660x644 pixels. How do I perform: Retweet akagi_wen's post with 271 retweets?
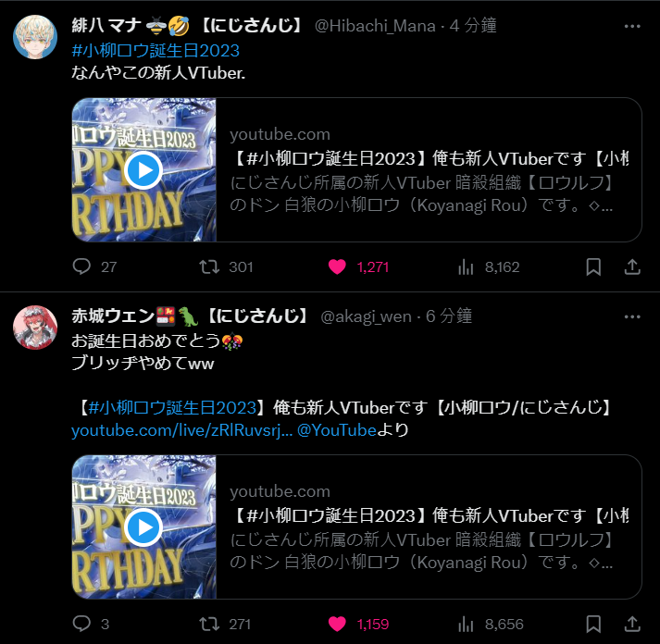pos(209,624)
